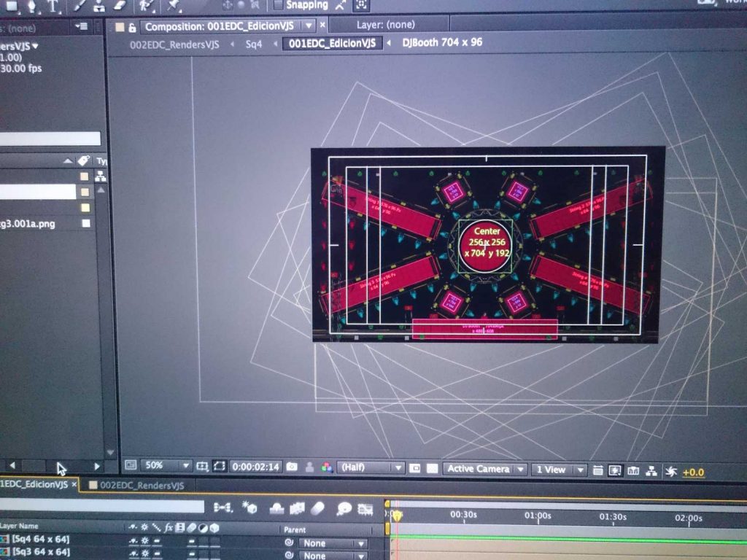The width and height of the screenshot is (747, 560).
Task: Click the current time 0:00:02:14 display
Action: click(x=255, y=467)
